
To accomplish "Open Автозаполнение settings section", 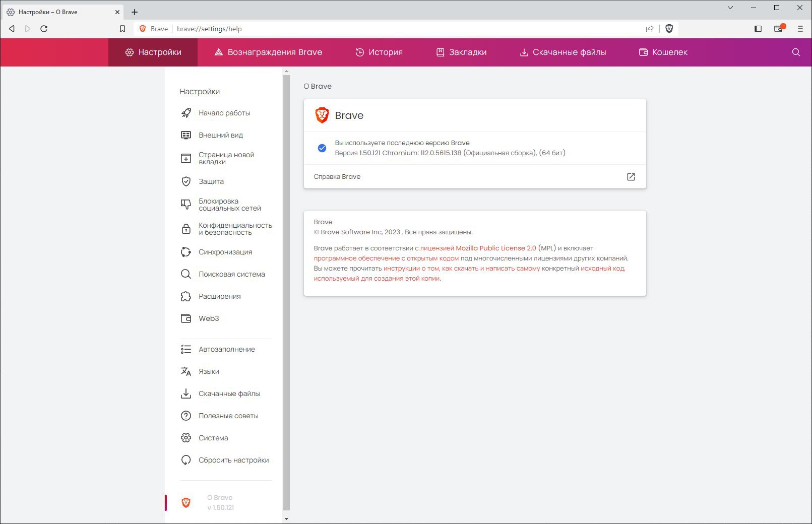I will tap(227, 349).
